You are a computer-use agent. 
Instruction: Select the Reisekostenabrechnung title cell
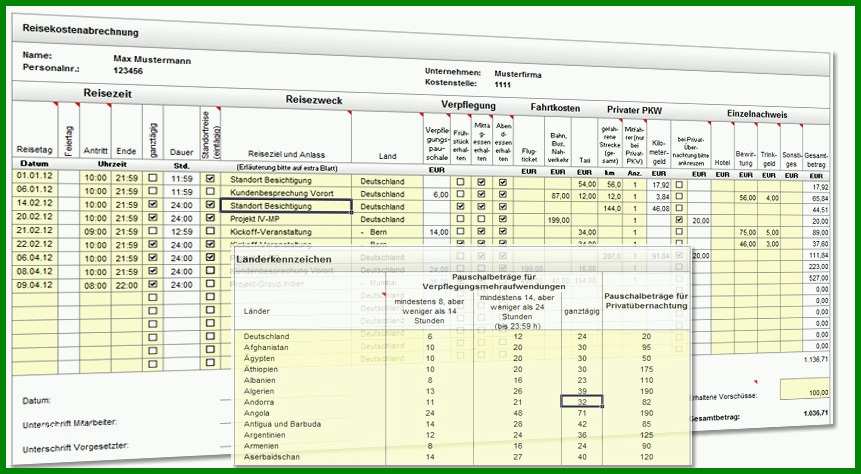click(80, 31)
